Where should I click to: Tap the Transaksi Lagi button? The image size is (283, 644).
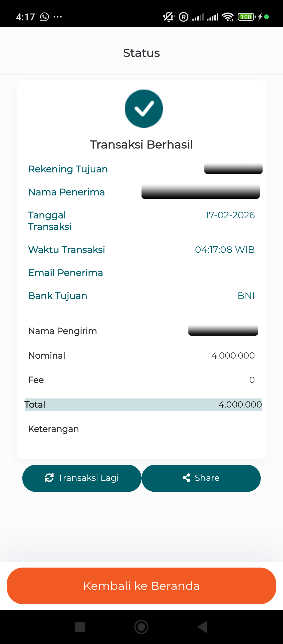click(82, 478)
